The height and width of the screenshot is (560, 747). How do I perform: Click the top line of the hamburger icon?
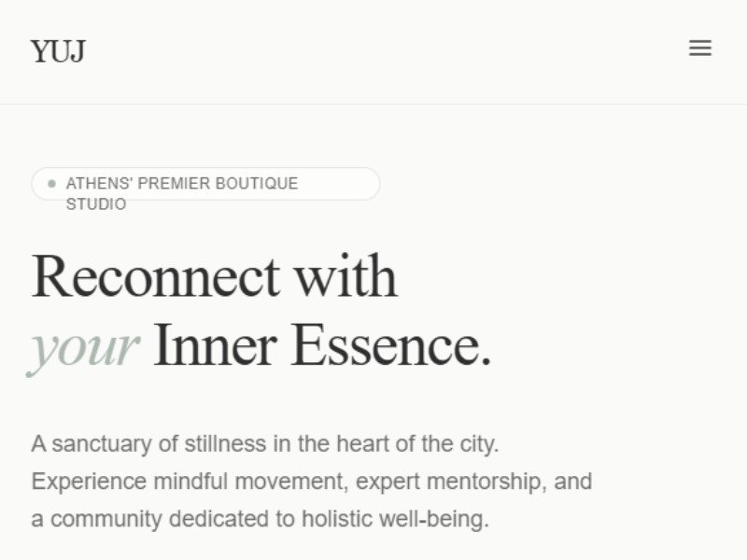point(700,42)
